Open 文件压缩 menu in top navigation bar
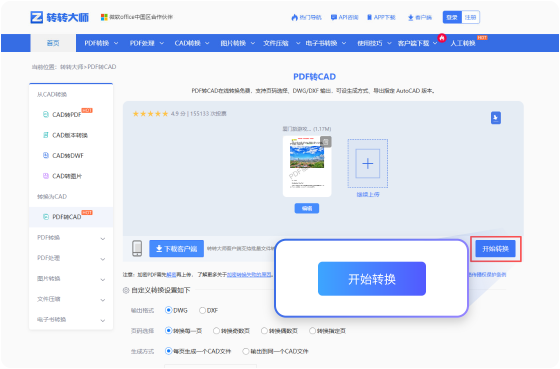The width and height of the screenshot is (560, 369). pos(281,43)
